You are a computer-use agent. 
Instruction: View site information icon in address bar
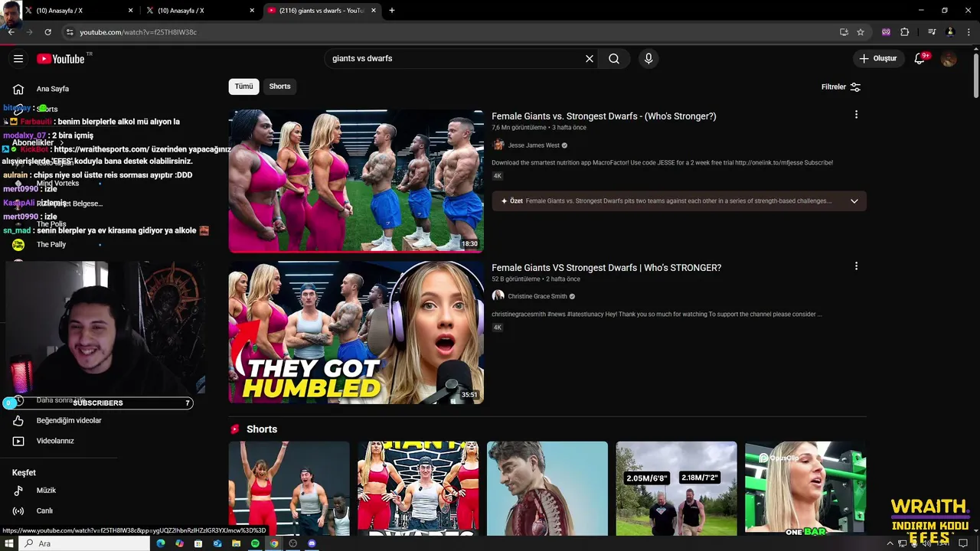pyautogui.click(x=70, y=32)
